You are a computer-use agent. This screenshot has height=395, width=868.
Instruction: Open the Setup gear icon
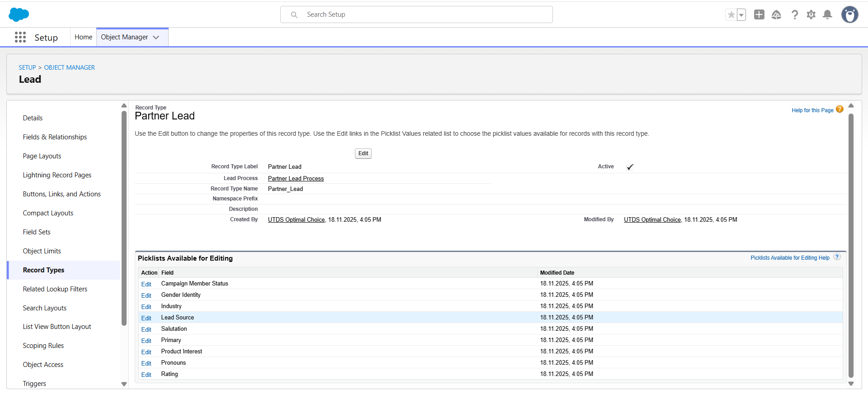point(811,14)
